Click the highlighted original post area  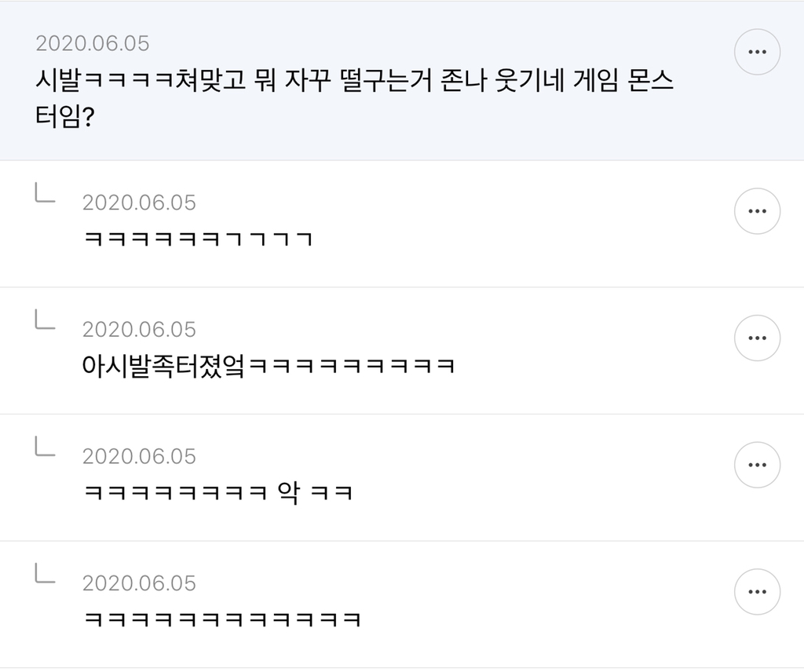[x=353, y=79]
